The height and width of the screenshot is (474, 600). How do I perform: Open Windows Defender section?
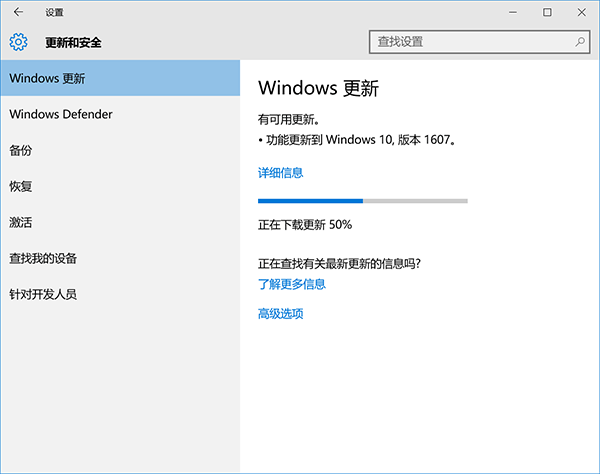click(120, 114)
